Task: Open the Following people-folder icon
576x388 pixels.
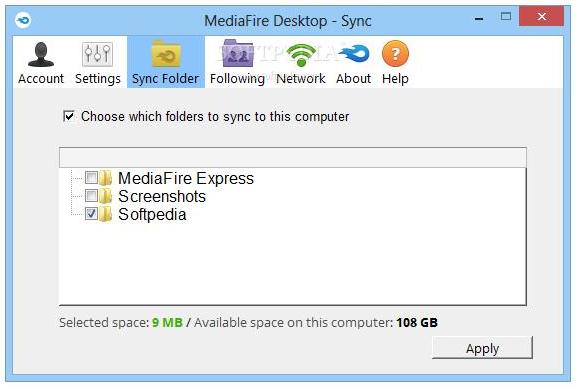Action: tap(237, 53)
